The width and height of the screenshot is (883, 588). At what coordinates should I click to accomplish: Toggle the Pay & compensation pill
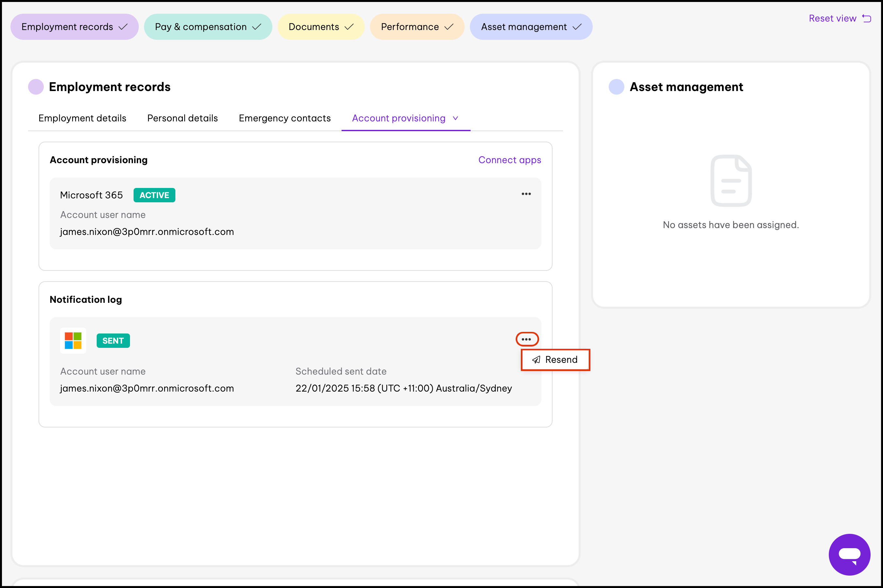(208, 27)
